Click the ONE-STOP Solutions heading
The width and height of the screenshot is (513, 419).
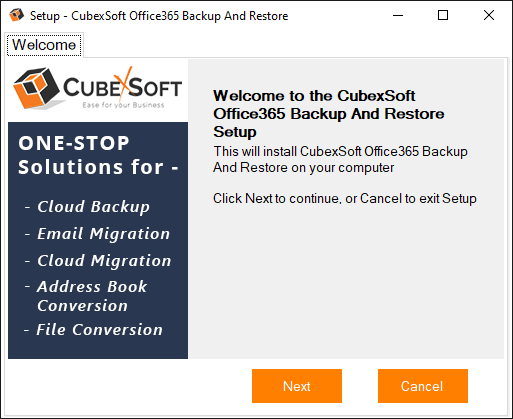point(98,155)
